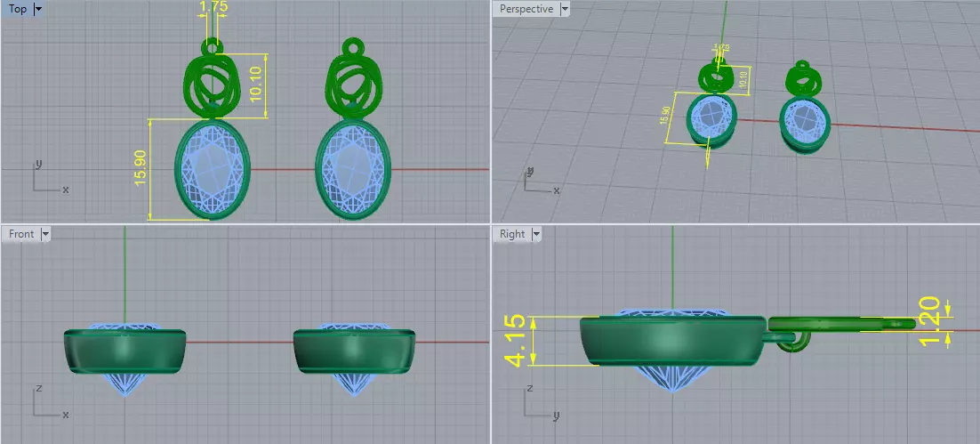
Task: Select the bezel body in Right view
Action: click(672, 341)
